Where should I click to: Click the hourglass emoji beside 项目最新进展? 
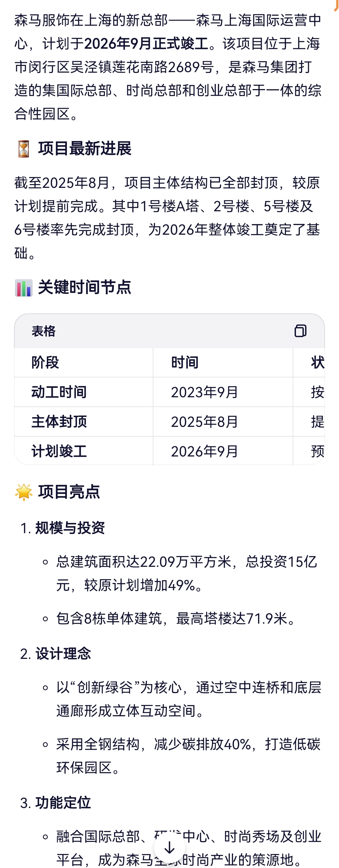(24, 149)
